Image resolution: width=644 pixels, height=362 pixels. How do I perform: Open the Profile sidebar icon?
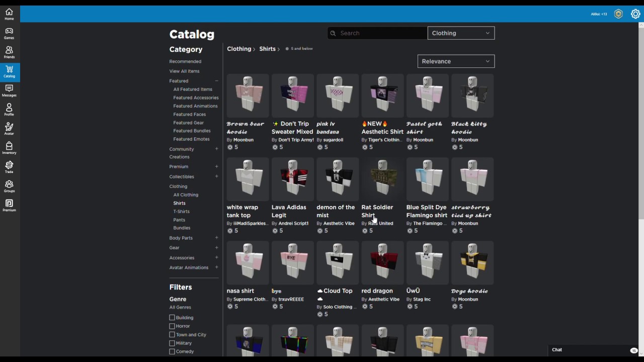pos(9,110)
